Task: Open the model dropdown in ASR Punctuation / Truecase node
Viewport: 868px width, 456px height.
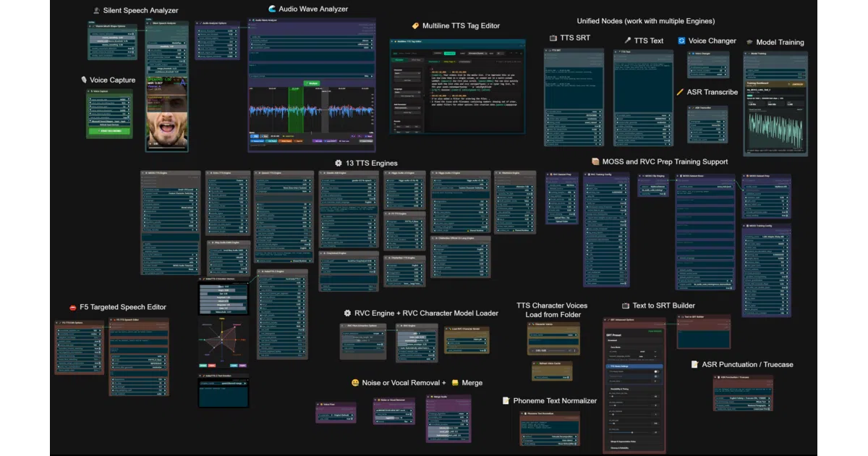Action: click(x=743, y=399)
